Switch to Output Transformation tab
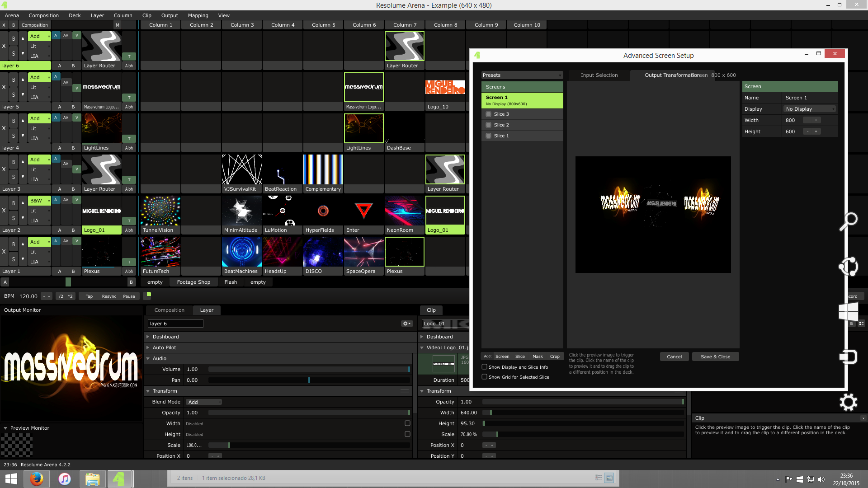The width and height of the screenshot is (868, 488). tap(672, 75)
